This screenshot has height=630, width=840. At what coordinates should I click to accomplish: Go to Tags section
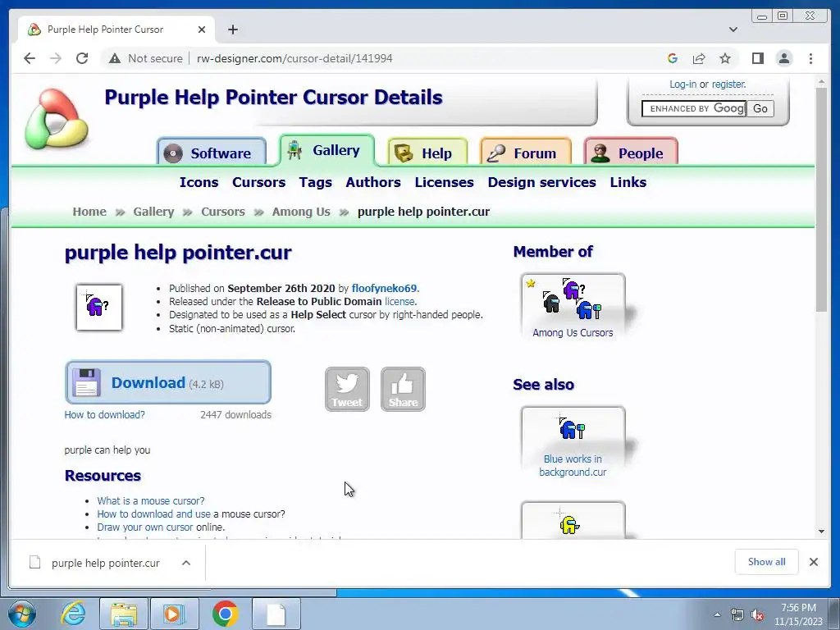(316, 182)
